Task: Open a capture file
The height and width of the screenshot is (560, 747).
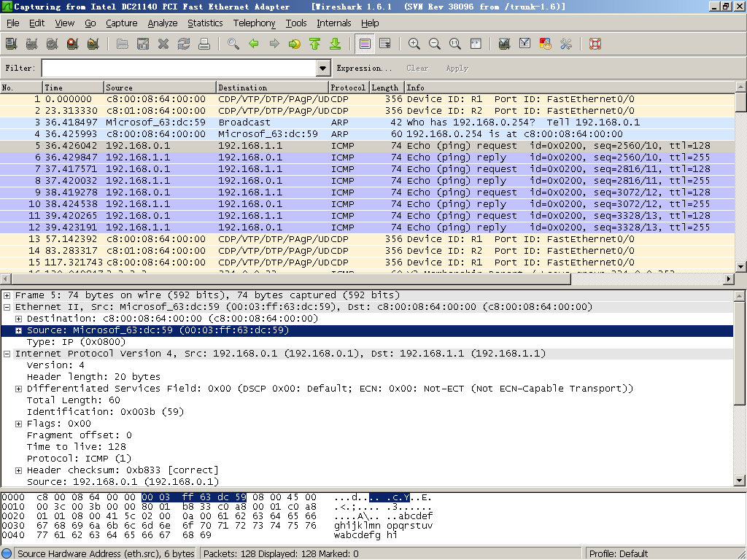Action: (123, 44)
